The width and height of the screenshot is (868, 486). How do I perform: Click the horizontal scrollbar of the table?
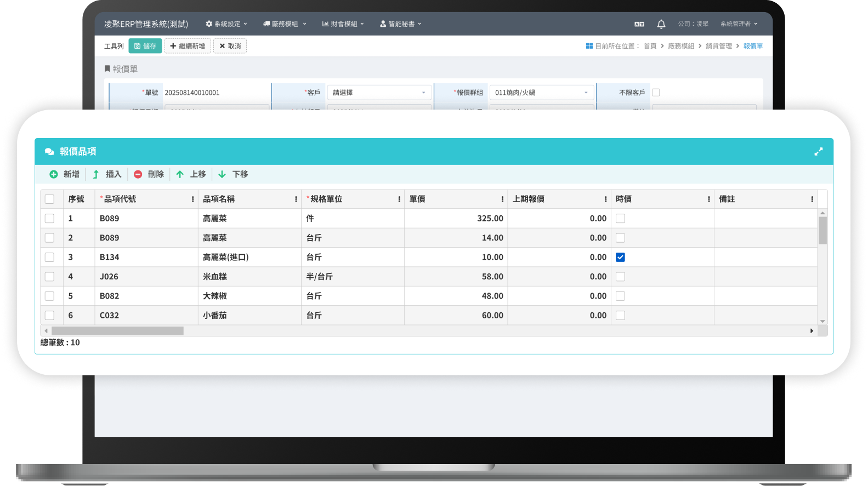117,331
